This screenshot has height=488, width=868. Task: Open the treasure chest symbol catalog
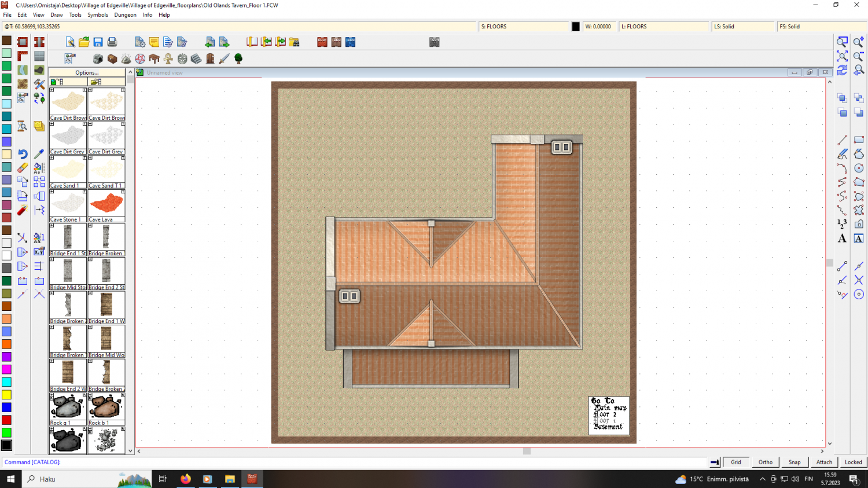click(x=112, y=58)
